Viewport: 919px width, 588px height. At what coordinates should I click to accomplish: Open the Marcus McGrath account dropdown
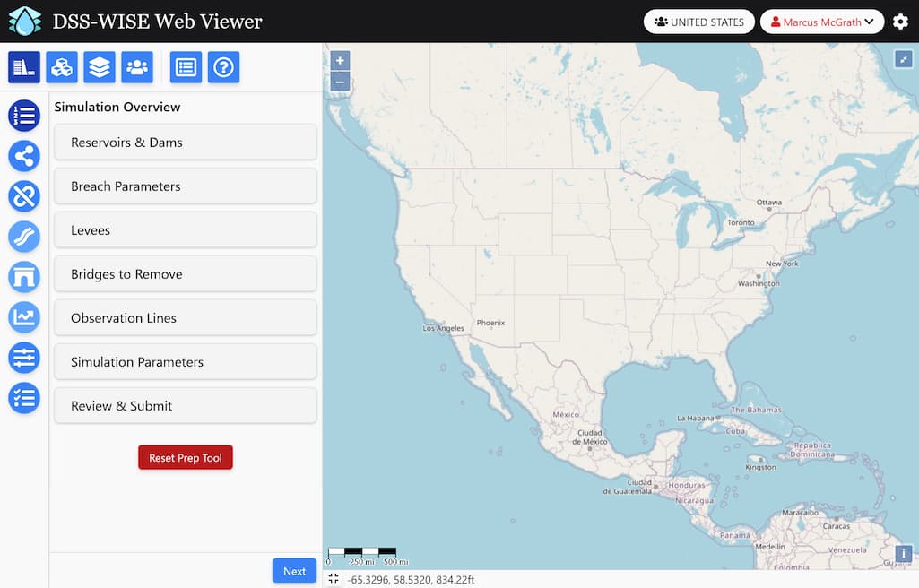tap(821, 21)
